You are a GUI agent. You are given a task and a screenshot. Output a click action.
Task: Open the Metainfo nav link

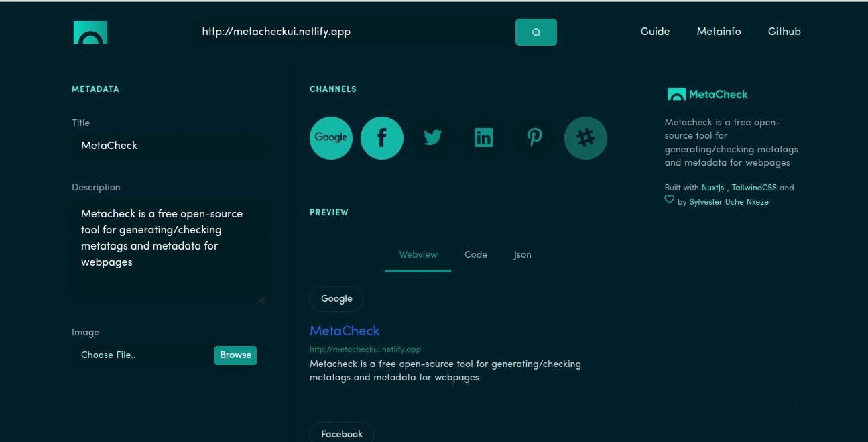(719, 32)
